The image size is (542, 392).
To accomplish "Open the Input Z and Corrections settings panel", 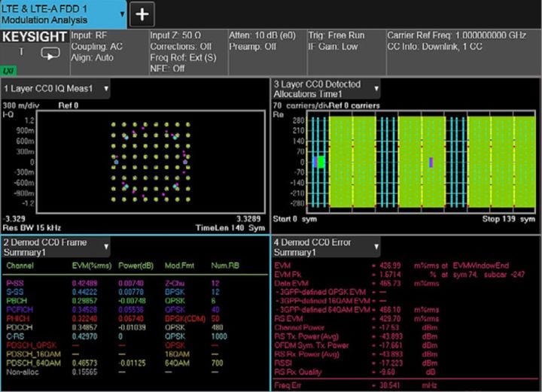I will pyautogui.click(x=187, y=51).
